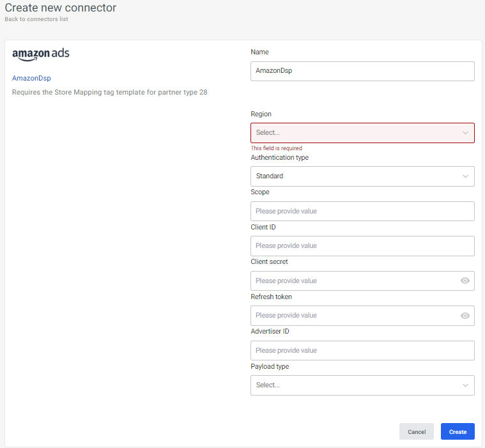Screen dimensions: 485x448
Task: Click the Payload type chevron arrow
Action: pyautogui.click(x=465, y=385)
